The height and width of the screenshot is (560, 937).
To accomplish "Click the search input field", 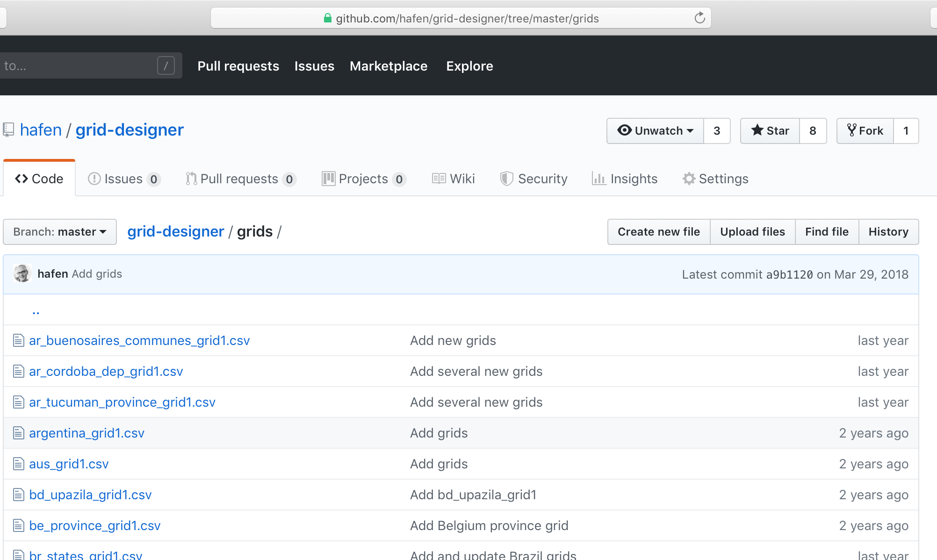I will [79, 66].
